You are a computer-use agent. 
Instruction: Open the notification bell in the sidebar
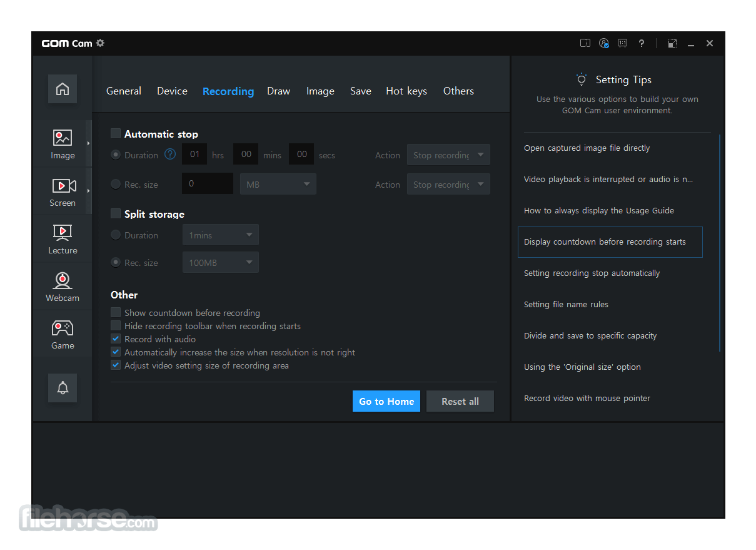click(63, 388)
